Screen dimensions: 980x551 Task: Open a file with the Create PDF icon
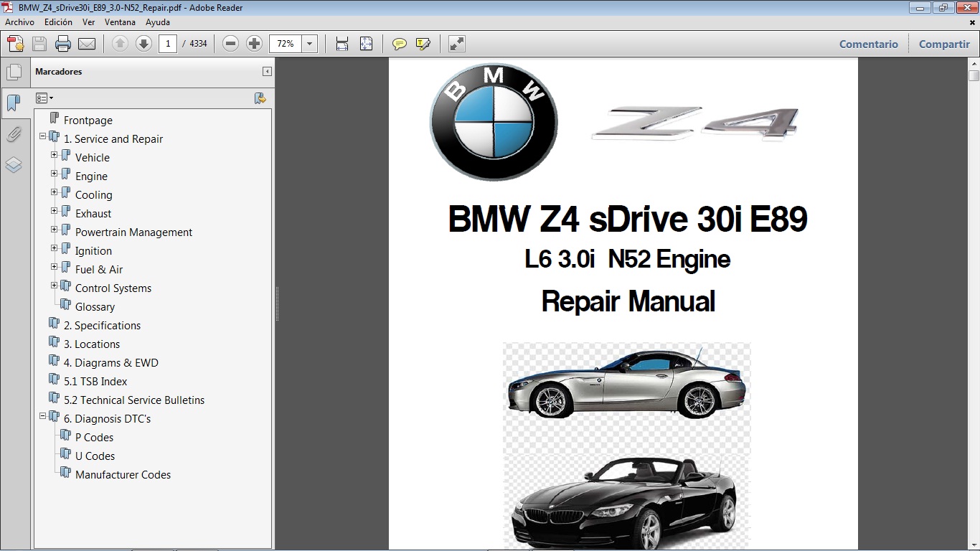14,44
